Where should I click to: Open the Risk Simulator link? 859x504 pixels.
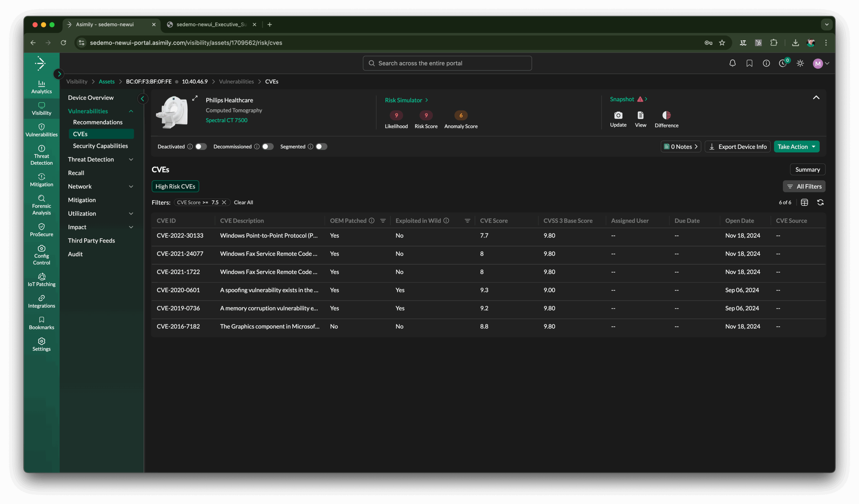point(406,100)
